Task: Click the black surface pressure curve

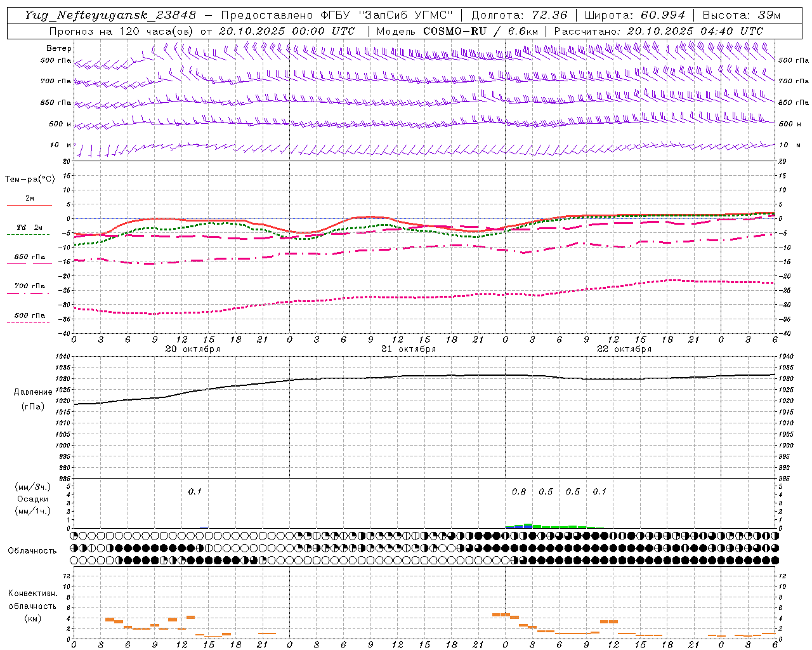Action: [425, 376]
